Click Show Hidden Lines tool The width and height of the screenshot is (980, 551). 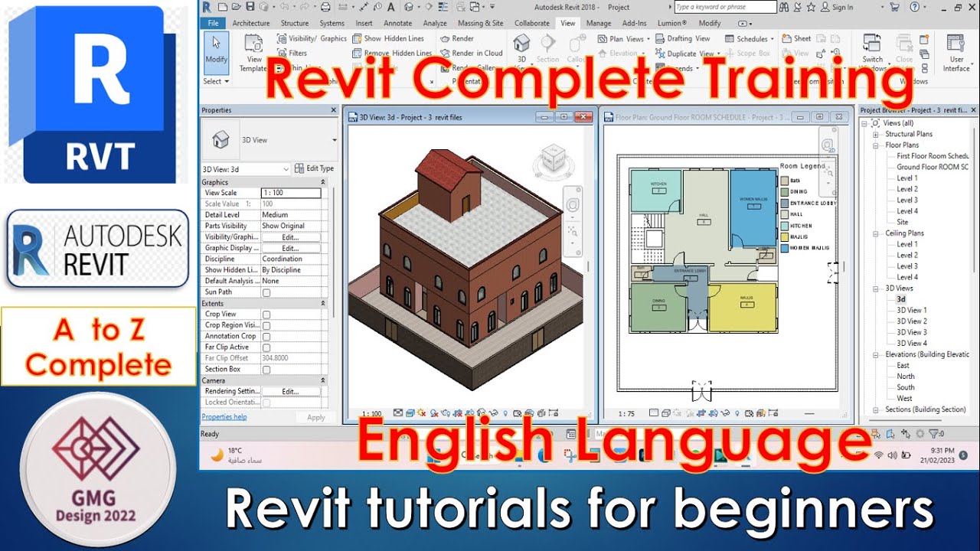(388, 38)
